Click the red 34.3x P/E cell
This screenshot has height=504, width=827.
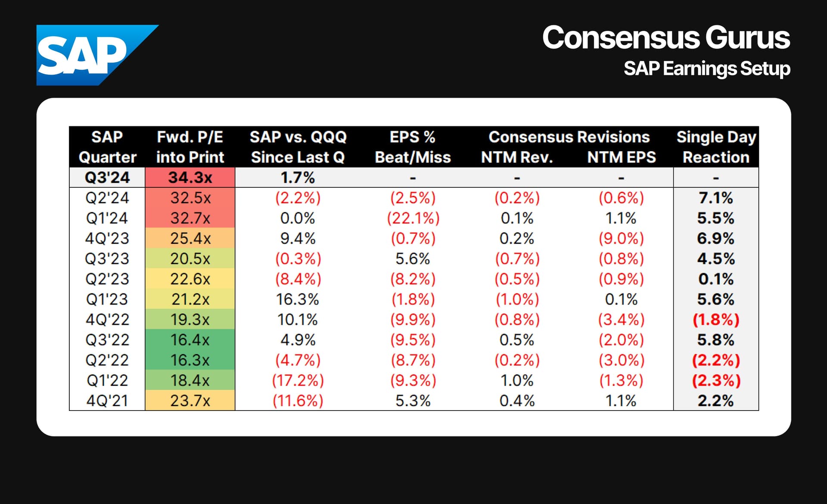[x=190, y=177]
